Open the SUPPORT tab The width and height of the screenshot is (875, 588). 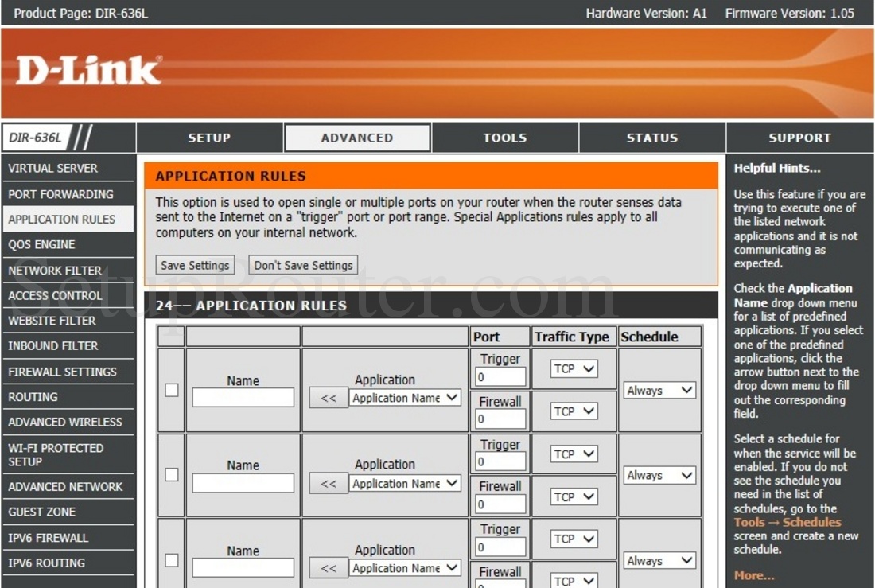pos(800,137)
